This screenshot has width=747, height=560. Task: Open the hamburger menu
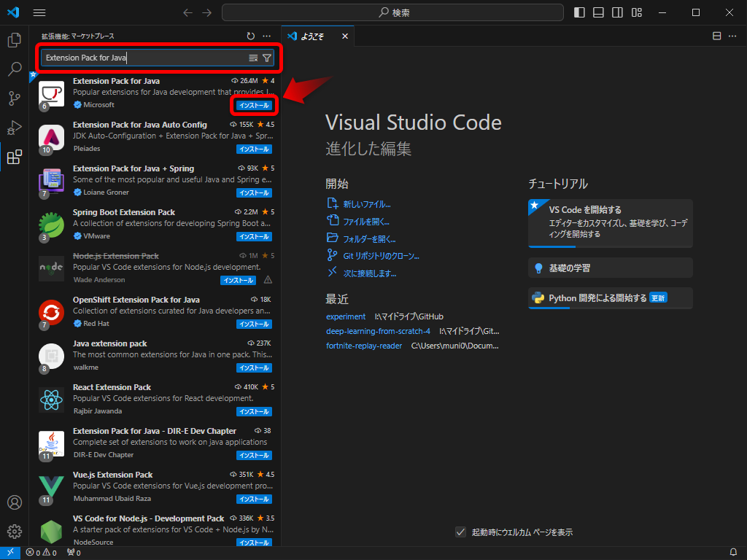point(39,12)
